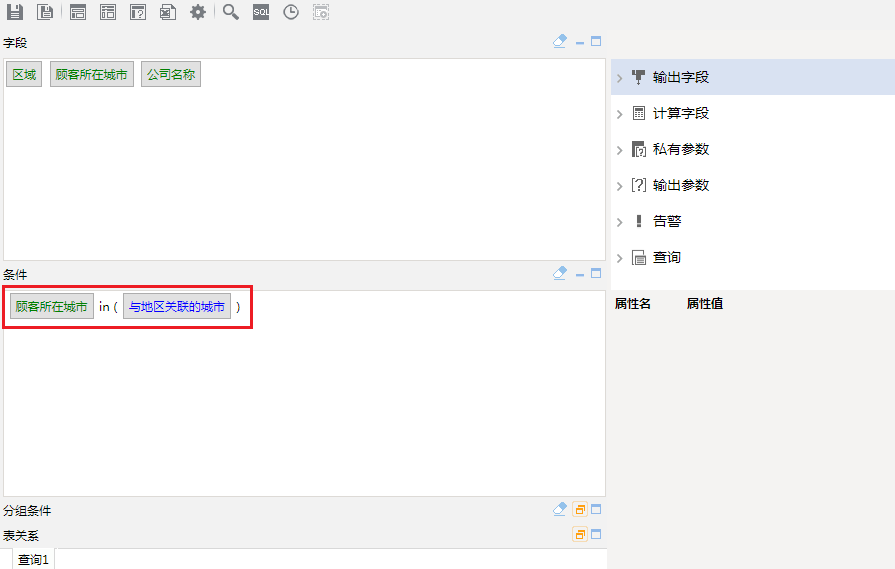Expand the 输出参数 tree node
Image resolution: width=895 pixels, height=569 pixels.
(620, 186)
